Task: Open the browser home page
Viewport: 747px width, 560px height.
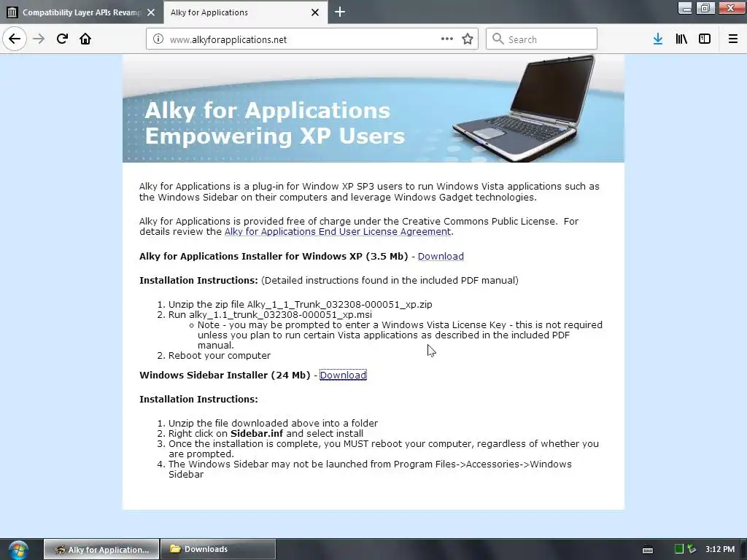Action: click(85, 39)
